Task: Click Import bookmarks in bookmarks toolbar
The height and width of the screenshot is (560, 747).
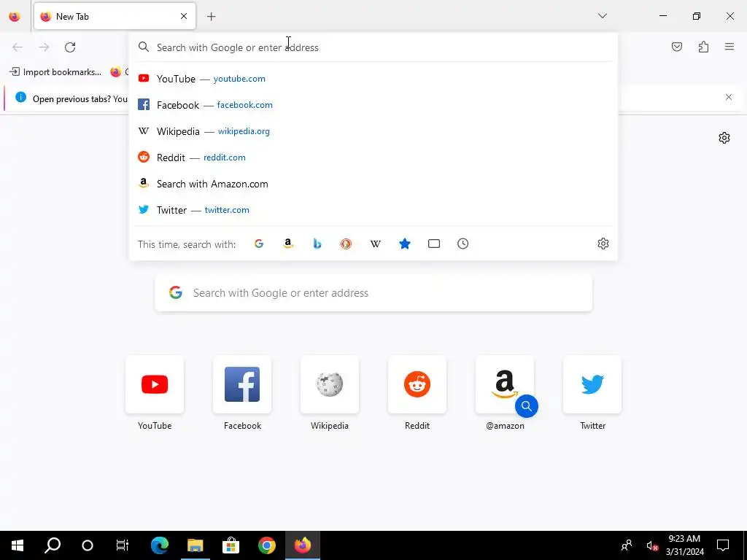Action: coord(55,72)
